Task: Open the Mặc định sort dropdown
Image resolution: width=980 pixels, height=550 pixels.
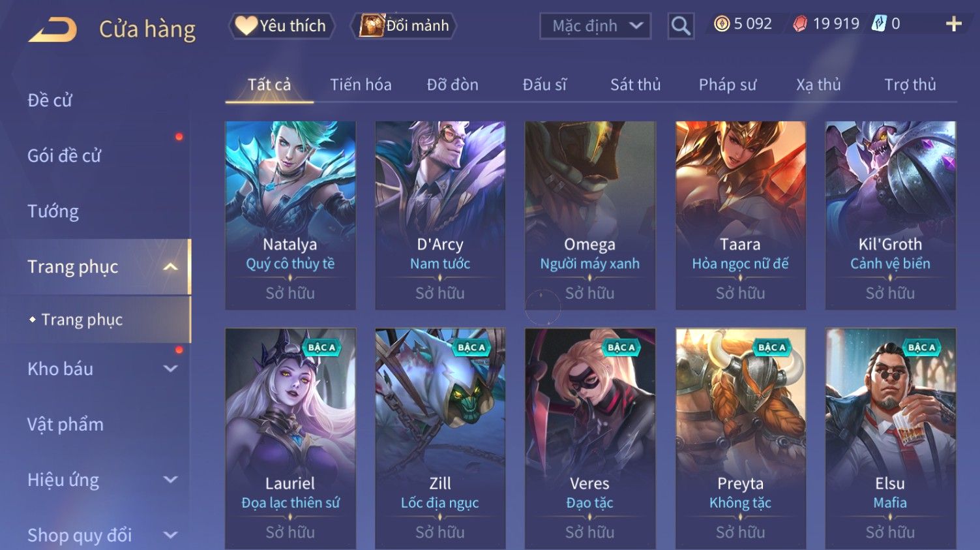Action: (x=595, y=26)
